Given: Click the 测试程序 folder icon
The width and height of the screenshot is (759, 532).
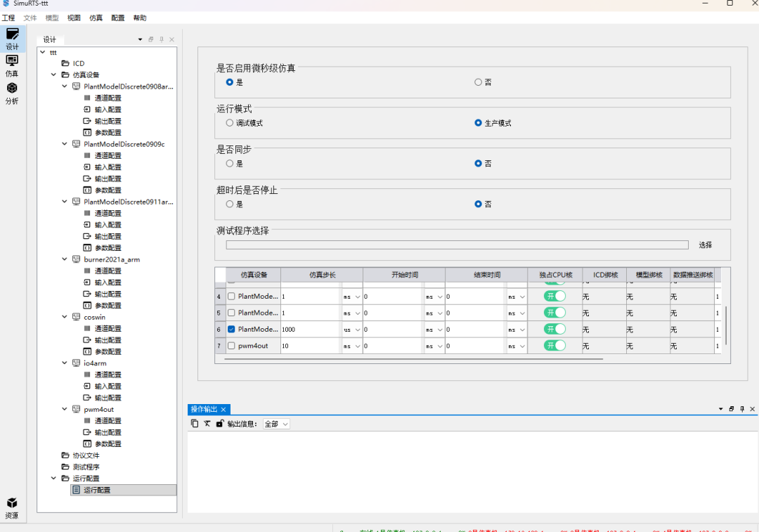Looking at the screenshot, I should (65, 467).
